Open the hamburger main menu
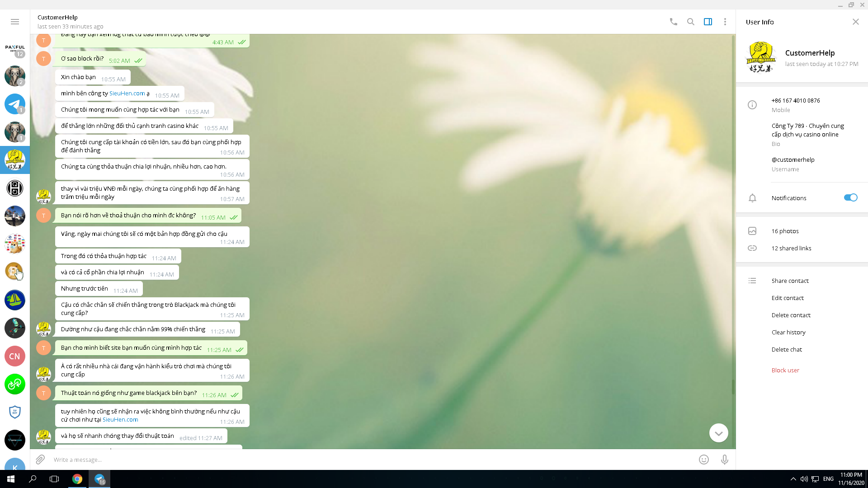The height and width of the screenshot is (488, 868). coord(15,22)
